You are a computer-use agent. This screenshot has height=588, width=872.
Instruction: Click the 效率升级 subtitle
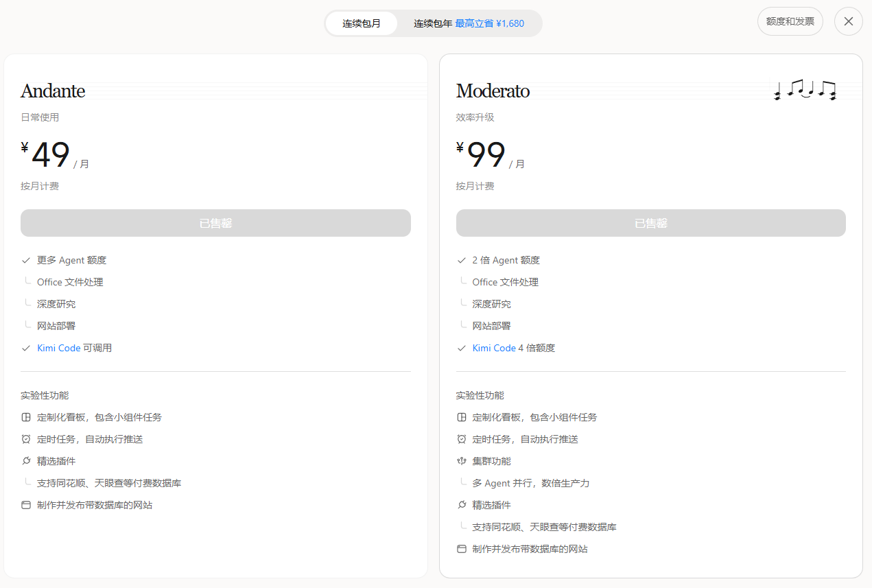pyautogui.click(x=475, y=117)
